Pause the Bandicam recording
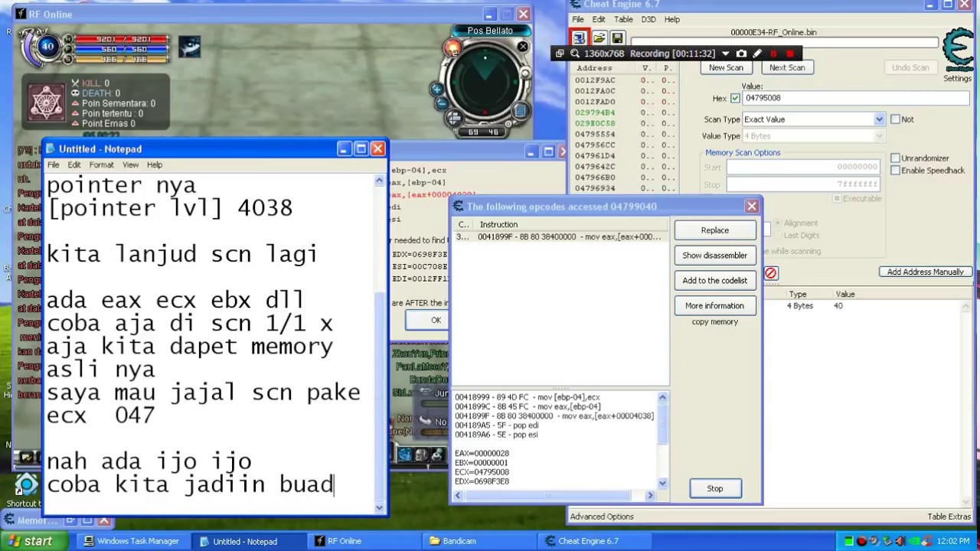980x551 pixels. click(773, 54)
